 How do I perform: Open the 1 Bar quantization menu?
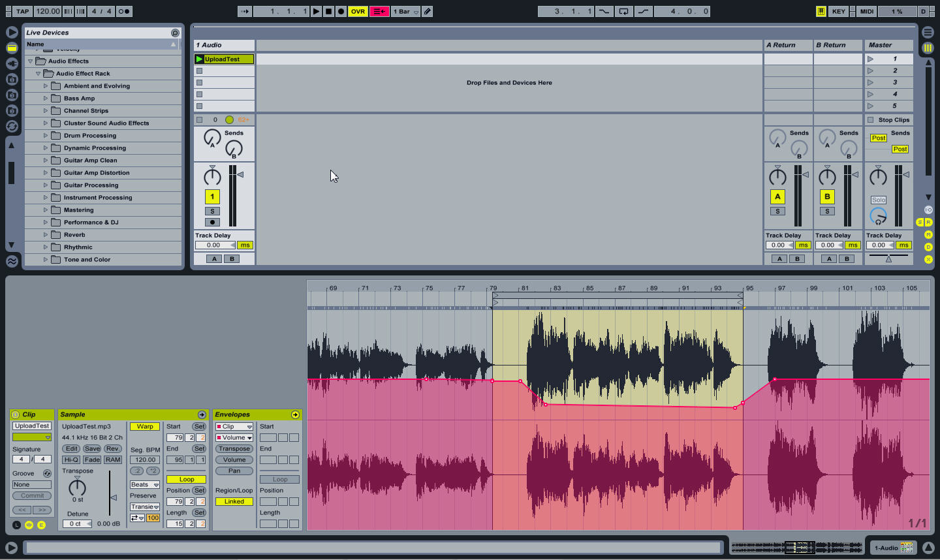coord(406,11)
